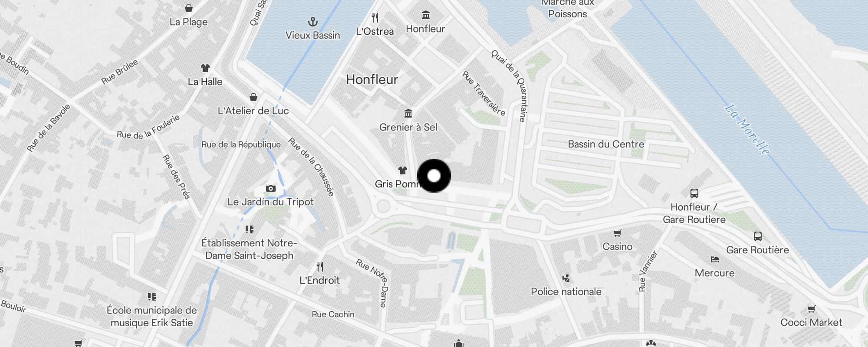Click the clothing icon for La Halle

pyautogui.click(x=205, y=68)
